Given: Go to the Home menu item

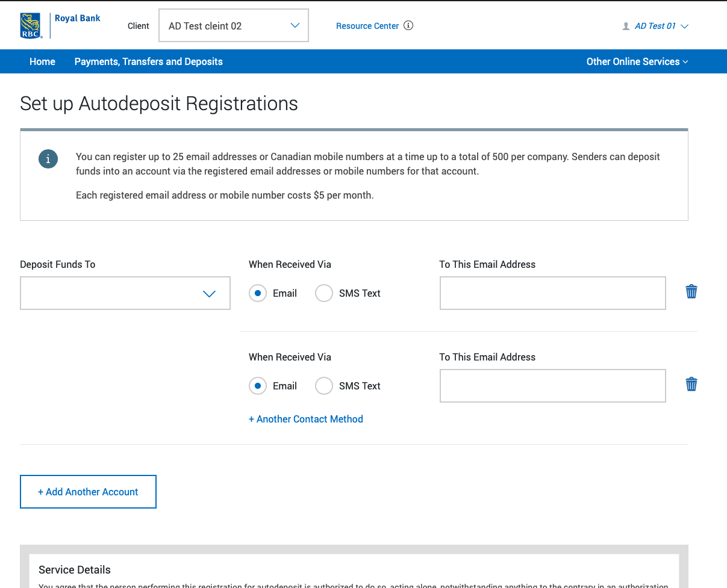Looking at the screenshot, I should click(42, 61).
